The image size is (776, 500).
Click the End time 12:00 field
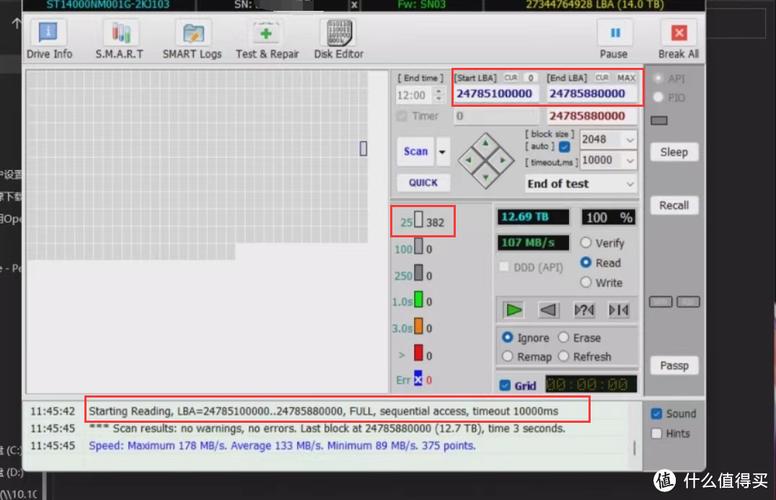click(x=414, y=95)
